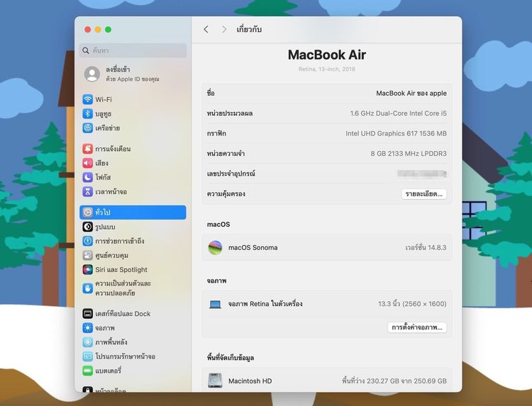
Task: Click the 'macOS Sonoma' label
Action: pos(253,247)
